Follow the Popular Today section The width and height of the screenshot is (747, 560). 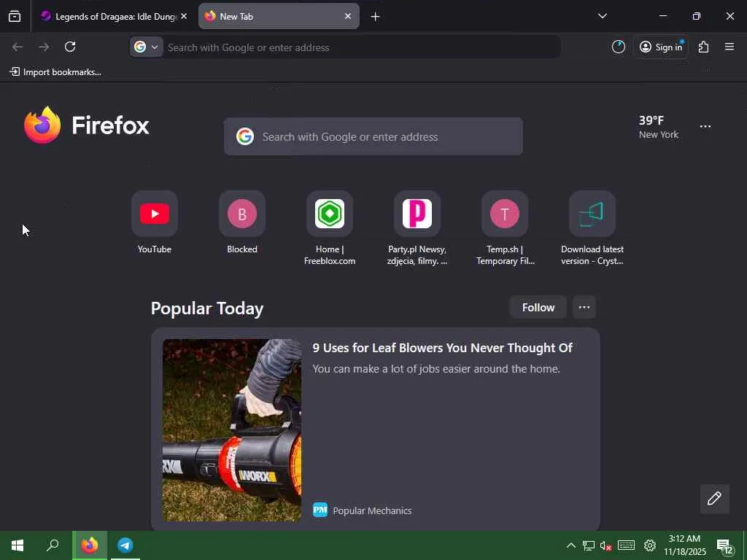tap(538, 308)
